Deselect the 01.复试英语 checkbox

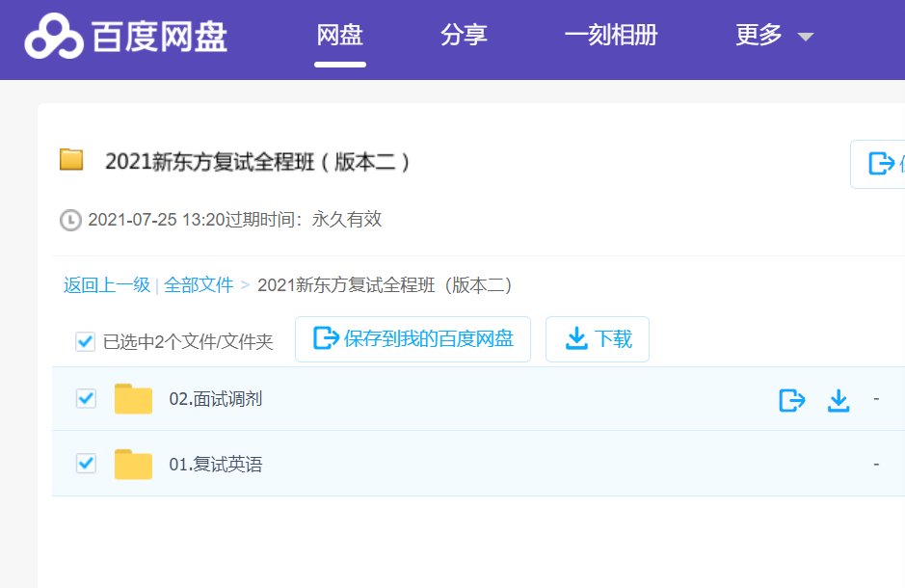(x=84, y=464)
